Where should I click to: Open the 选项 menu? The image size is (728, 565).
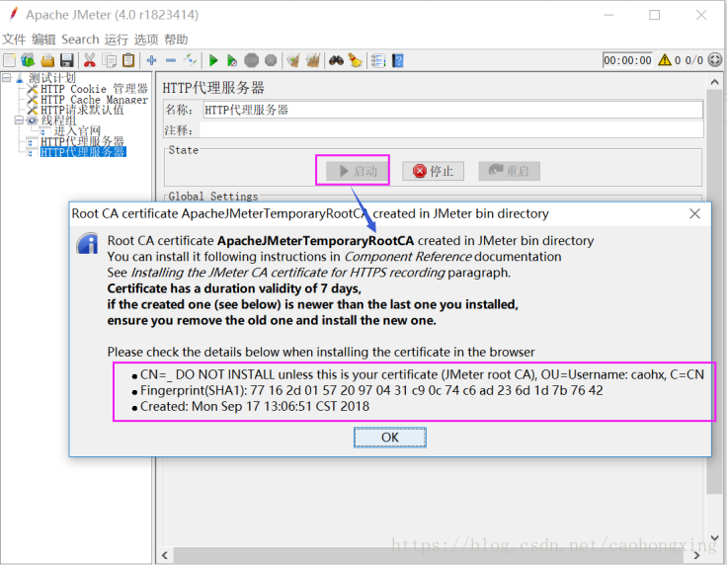pyautogui.click(x=146, y=40)
